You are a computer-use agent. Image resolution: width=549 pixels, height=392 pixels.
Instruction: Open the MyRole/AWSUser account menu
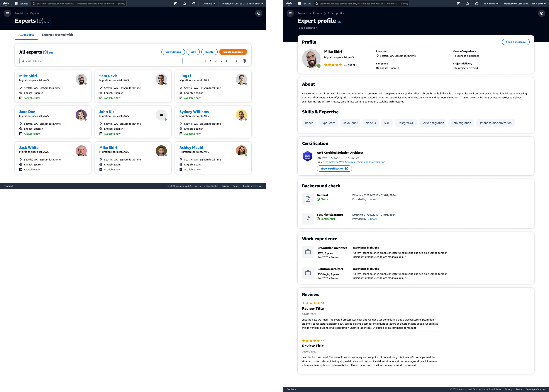tap(240, 4)
